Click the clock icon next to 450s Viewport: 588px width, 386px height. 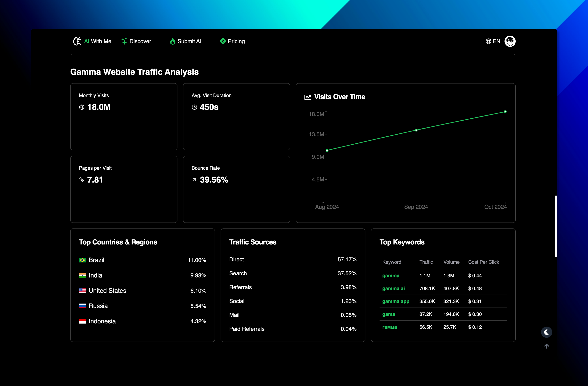[194, 107]
